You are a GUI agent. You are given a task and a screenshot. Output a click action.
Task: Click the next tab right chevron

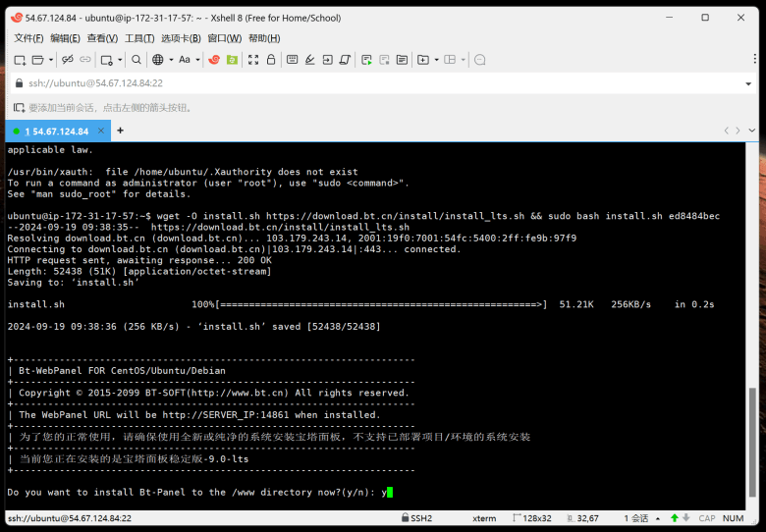click(x=738, y=131)
